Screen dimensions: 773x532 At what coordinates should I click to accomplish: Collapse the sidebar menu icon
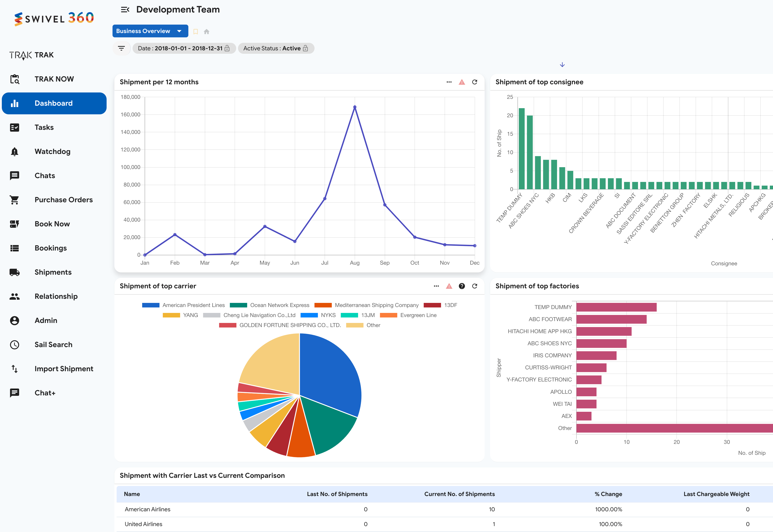click(125, 10)
